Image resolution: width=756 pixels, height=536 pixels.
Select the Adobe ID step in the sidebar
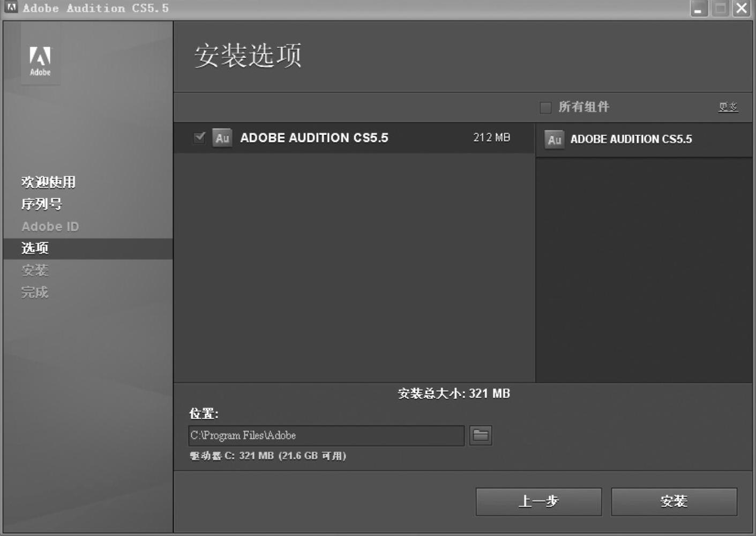(x=50, y=226)
